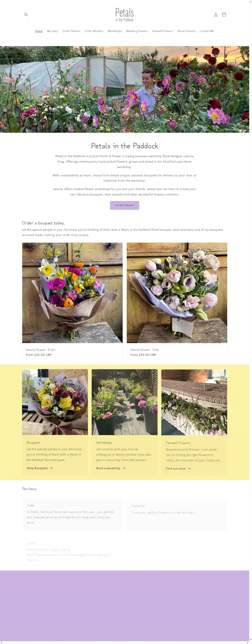The image size is (252, 644).
Task: Open the account login icon
Action: (x=215, y=15)
